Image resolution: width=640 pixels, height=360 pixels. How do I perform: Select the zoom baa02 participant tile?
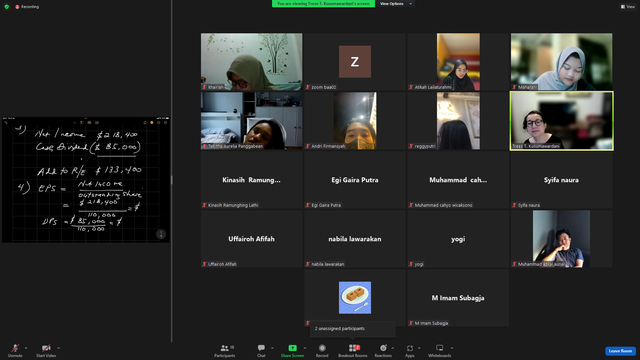click(x=355, y=62)
